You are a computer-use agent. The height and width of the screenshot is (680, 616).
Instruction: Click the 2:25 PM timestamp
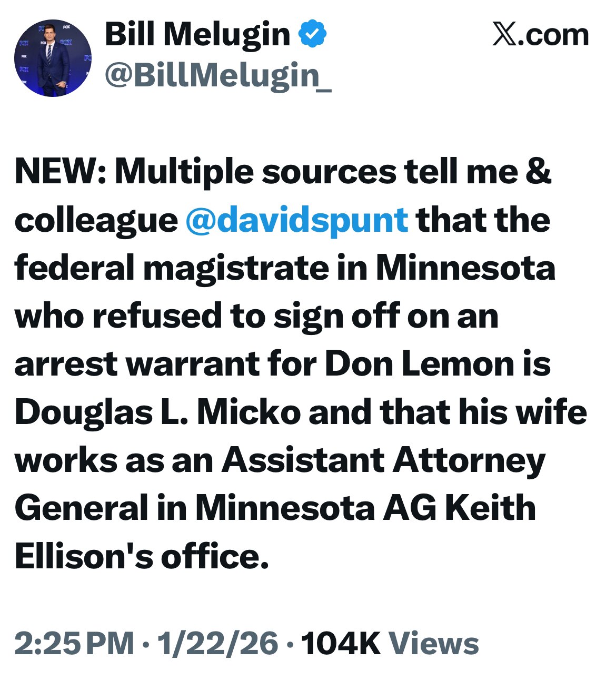tap(74, 643)
